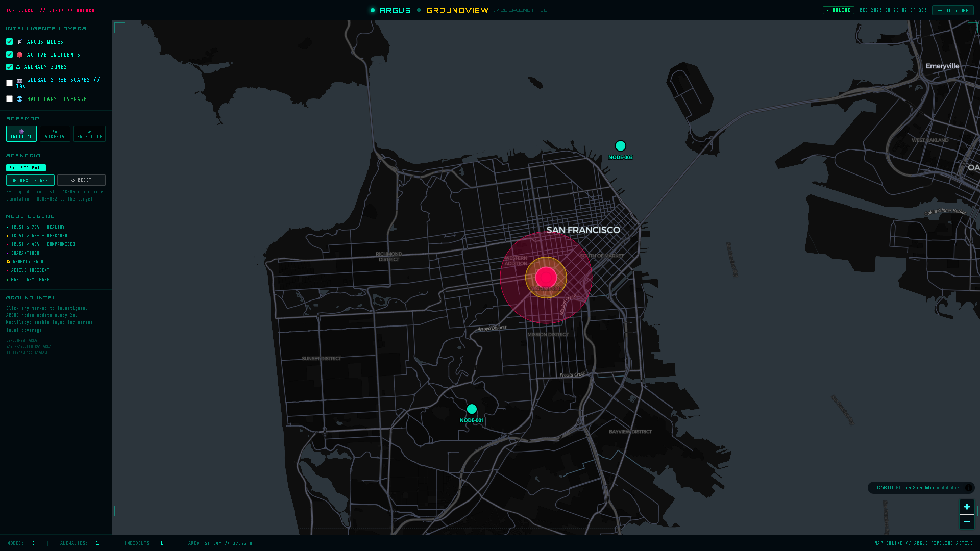Switch basemap to Streets
The image size is (980, 551).
(55, 134)
